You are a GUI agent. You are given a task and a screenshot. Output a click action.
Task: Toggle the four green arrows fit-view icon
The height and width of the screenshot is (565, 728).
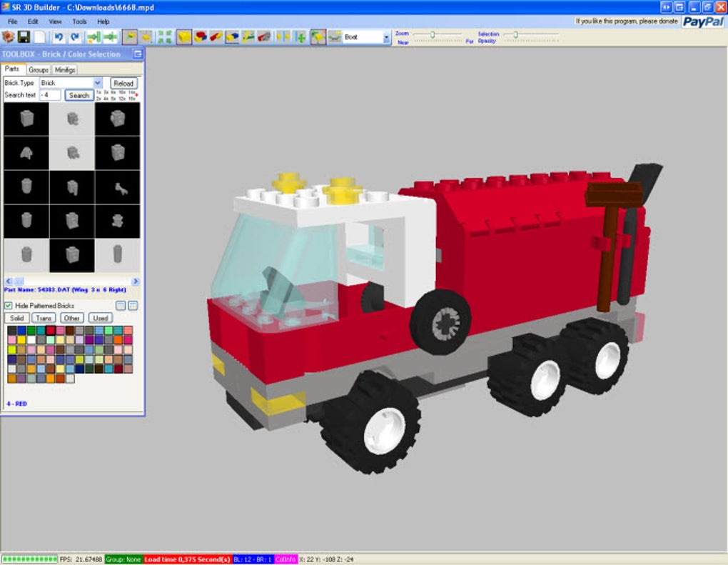point(164,37)
